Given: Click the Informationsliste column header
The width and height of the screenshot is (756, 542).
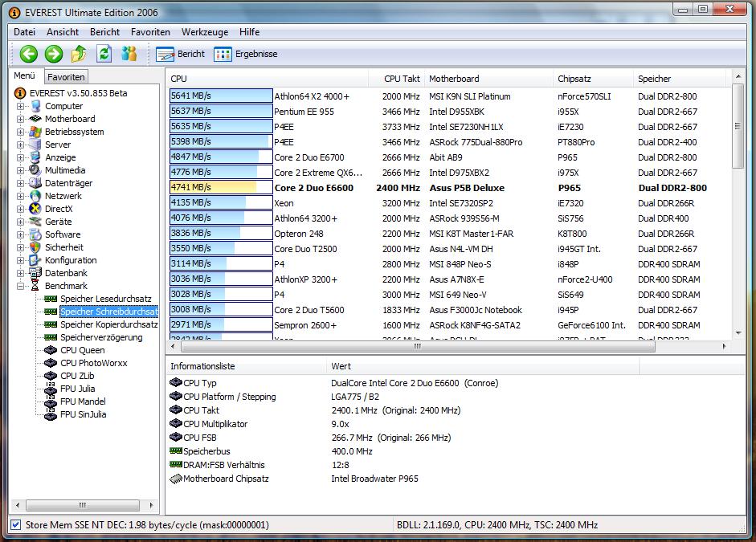Looking at the screenshot, I should [x=246, y=366].
